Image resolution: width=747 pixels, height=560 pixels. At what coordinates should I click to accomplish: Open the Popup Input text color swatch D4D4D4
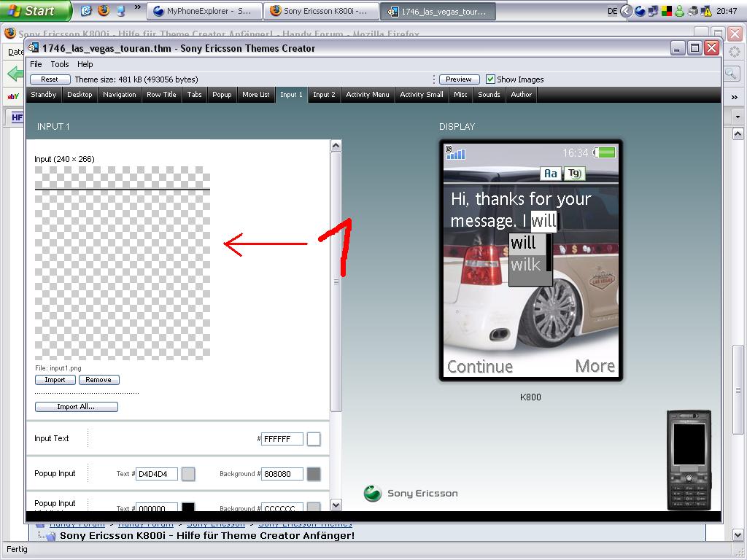(x=188, y=474)
